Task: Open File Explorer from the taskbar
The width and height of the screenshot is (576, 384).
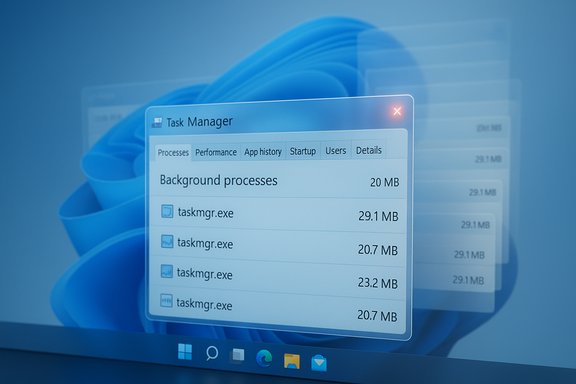Action: 292,360
